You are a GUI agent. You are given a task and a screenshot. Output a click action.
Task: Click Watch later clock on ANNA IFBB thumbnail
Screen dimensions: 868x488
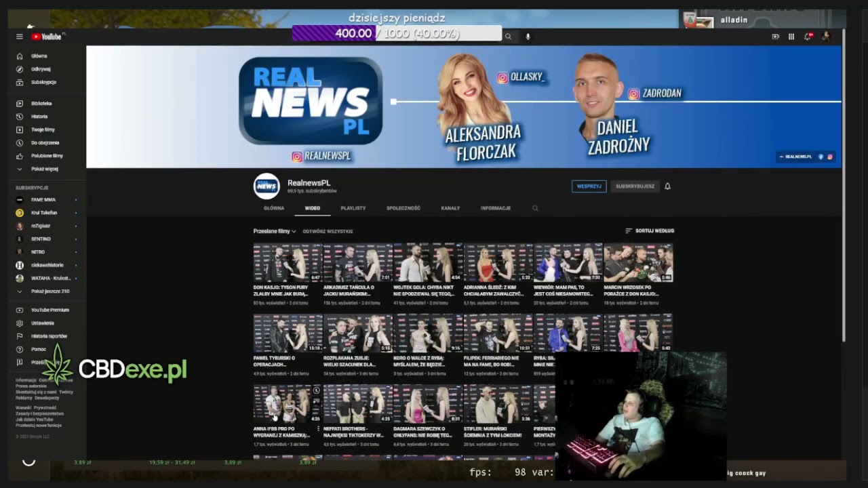click(316, 391)
